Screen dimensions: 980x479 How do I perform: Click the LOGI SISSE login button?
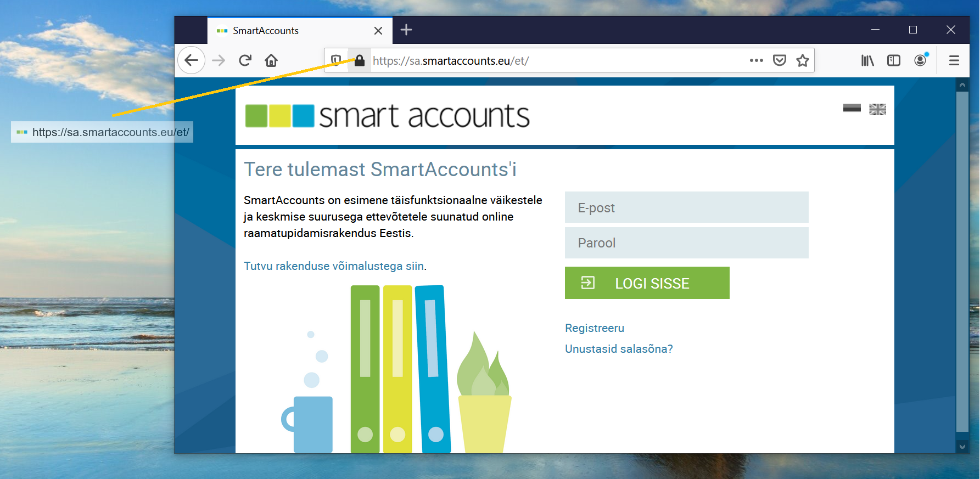pyautogui.click(x=647, y=283)
